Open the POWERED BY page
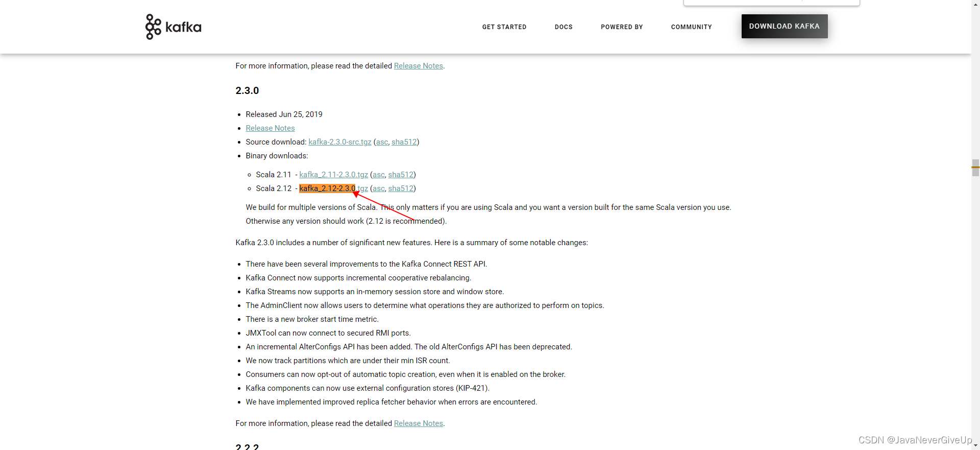 pyautogui.click(x=622, y=27)
